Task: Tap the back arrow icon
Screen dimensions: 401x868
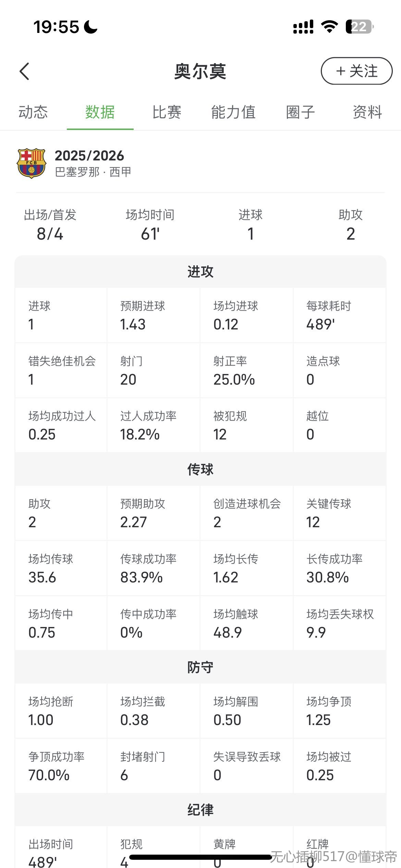Action: pyautogui.click(x=25, y=71)
